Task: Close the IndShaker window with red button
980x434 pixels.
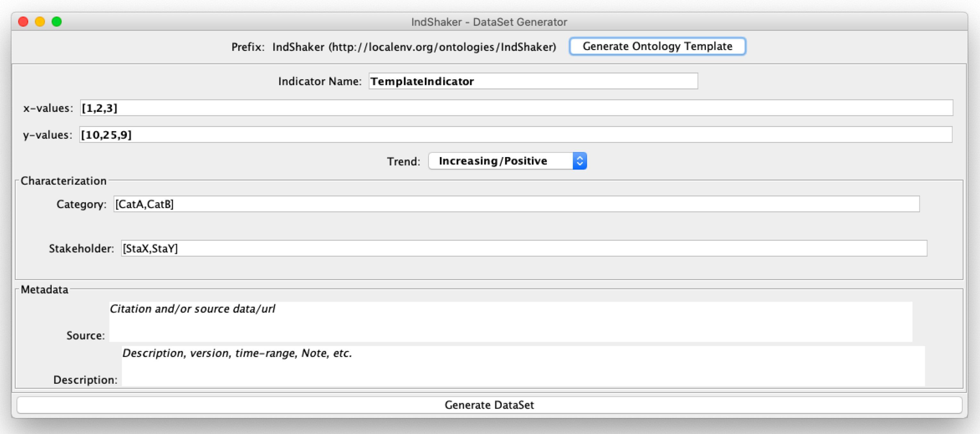Action: 23,22
